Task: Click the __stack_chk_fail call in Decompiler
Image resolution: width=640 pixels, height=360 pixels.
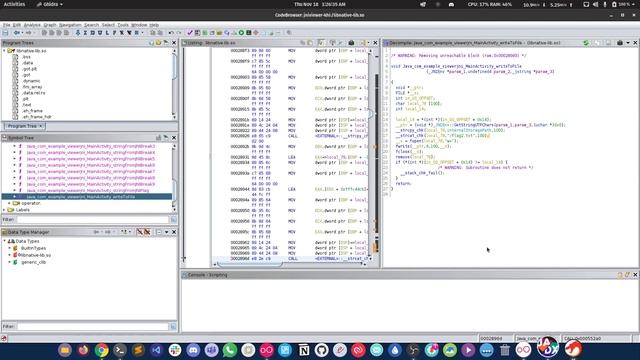Action: pyautogui.click(x=422, y=173)
